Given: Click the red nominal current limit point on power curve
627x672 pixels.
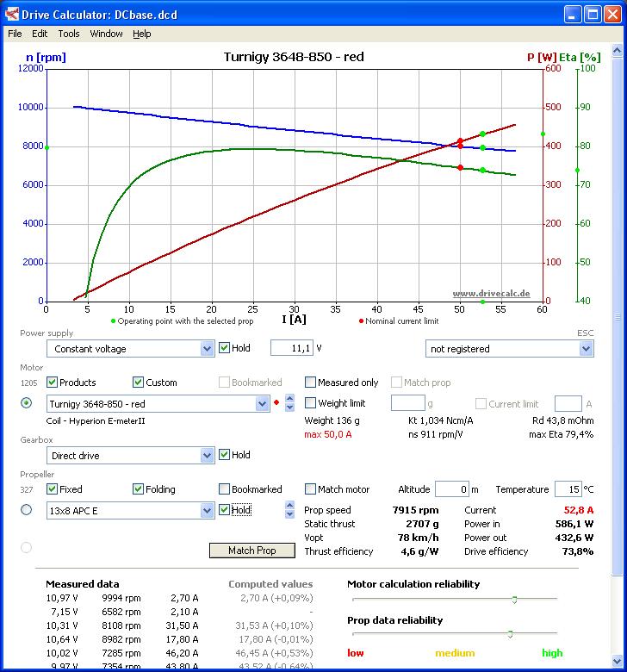Looking at the screenshot, I should coord(460,141).
